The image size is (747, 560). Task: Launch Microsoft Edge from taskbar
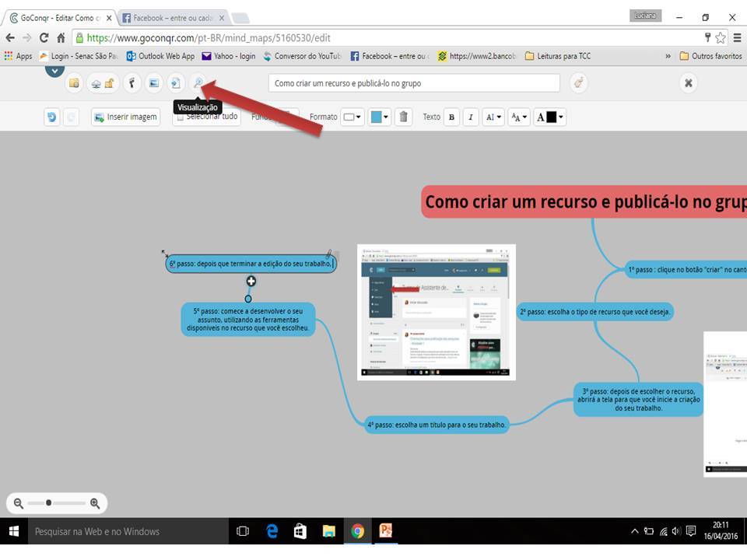(272, 531)
